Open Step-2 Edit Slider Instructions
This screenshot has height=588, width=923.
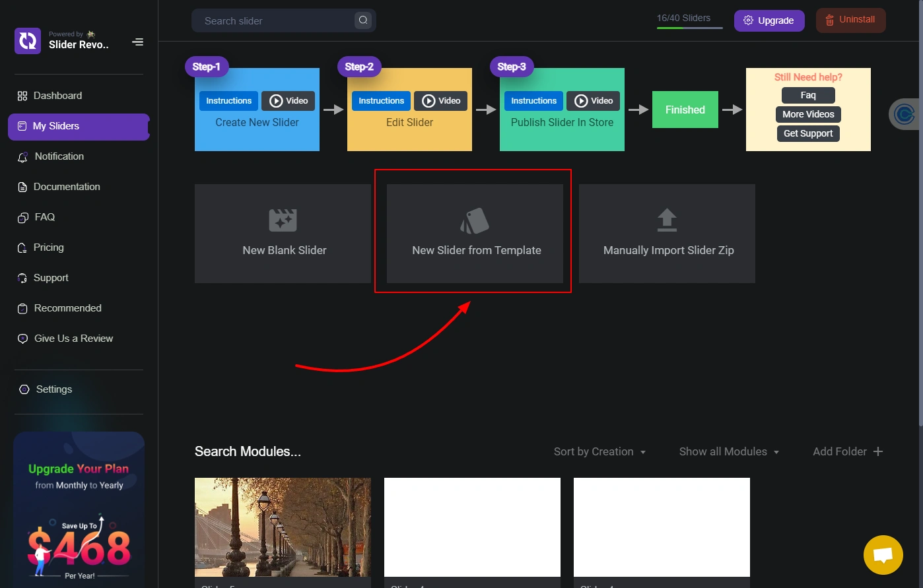coord(382,101)
